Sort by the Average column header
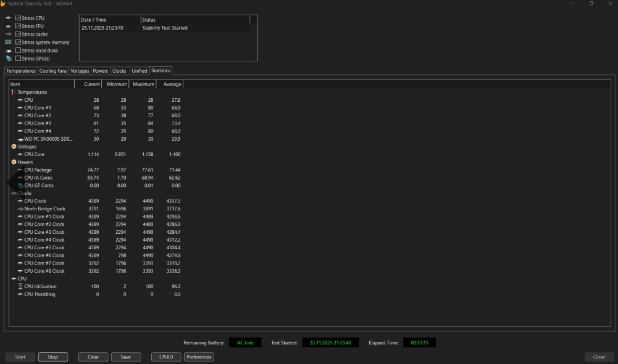Screen dimensions: 618x364 [170, 84]
